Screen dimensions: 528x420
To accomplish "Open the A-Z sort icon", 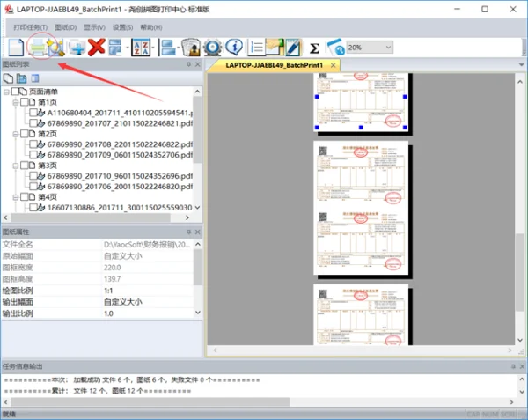I will tap(141, 48).
